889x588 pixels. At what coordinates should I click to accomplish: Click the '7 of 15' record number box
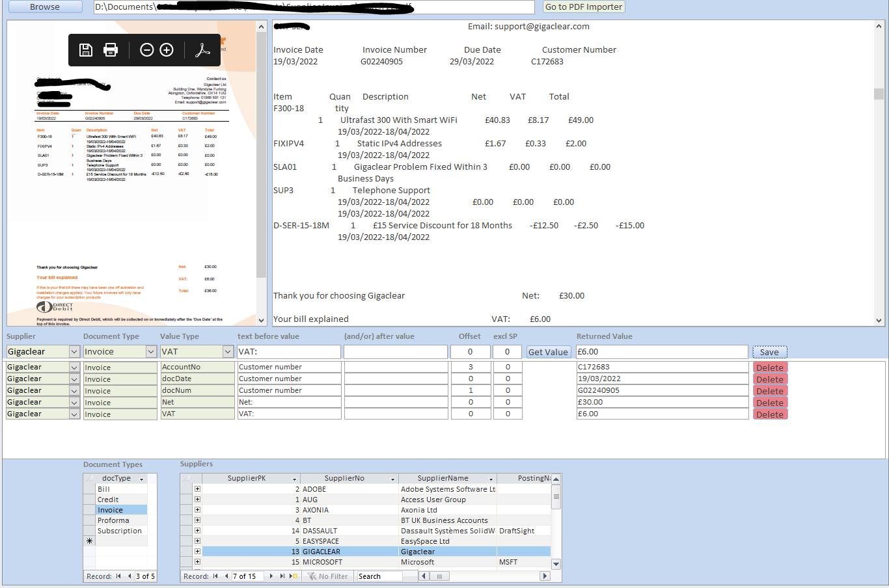(x=247, y=576)
